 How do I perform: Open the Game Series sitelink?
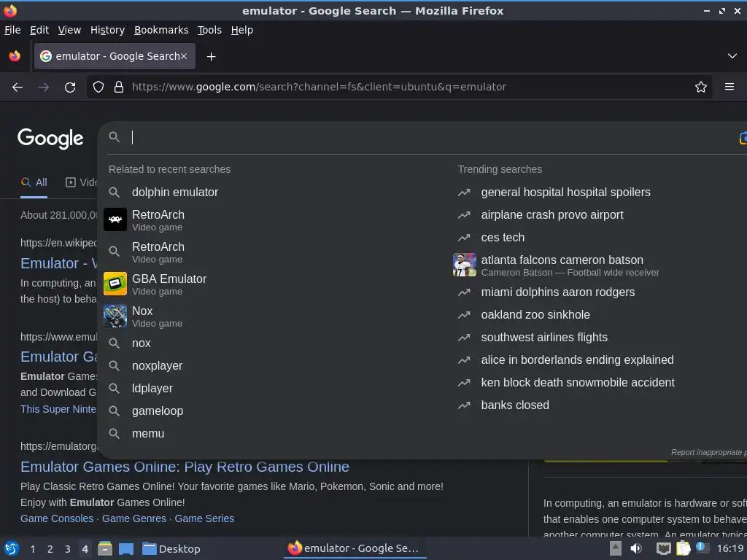pos(204,518)
